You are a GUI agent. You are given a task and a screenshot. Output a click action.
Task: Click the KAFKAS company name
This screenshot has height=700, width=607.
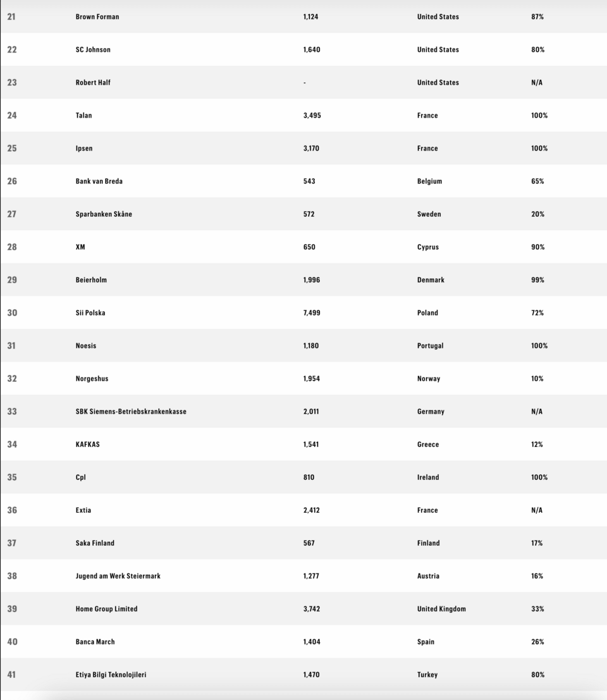(87, 444)
